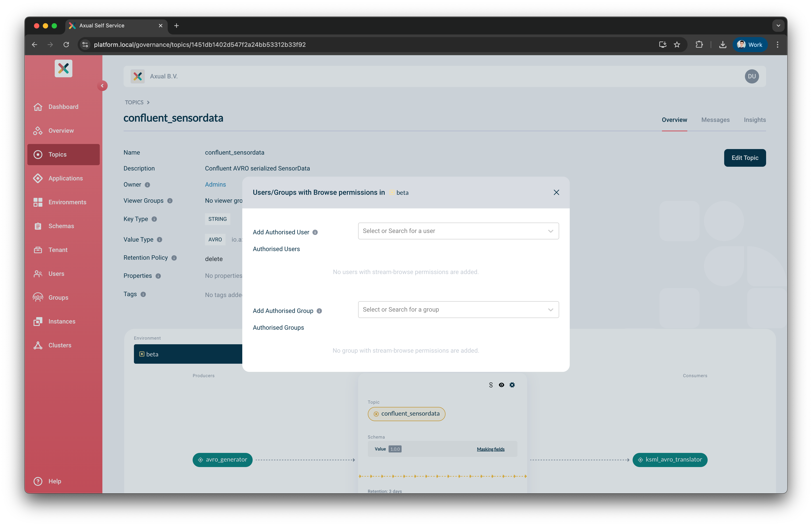This screenshot has width=812, height=526.
Task: Switch to the Insights tab
Action: [755, 120]
